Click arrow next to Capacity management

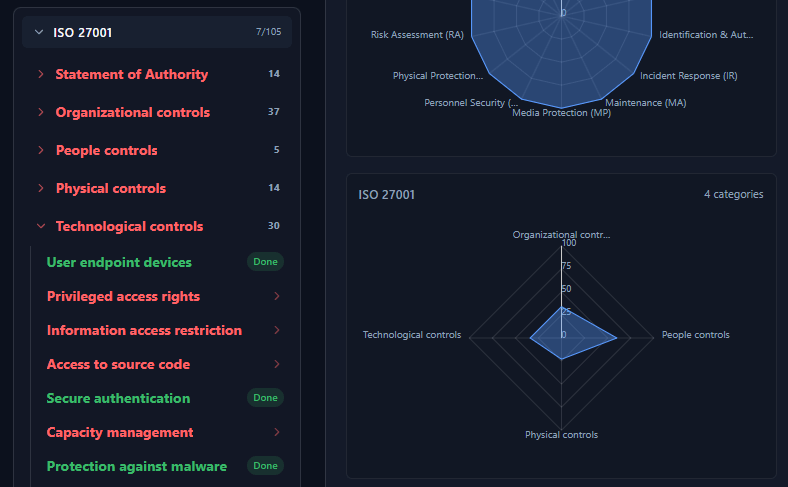tap(277, 432)
